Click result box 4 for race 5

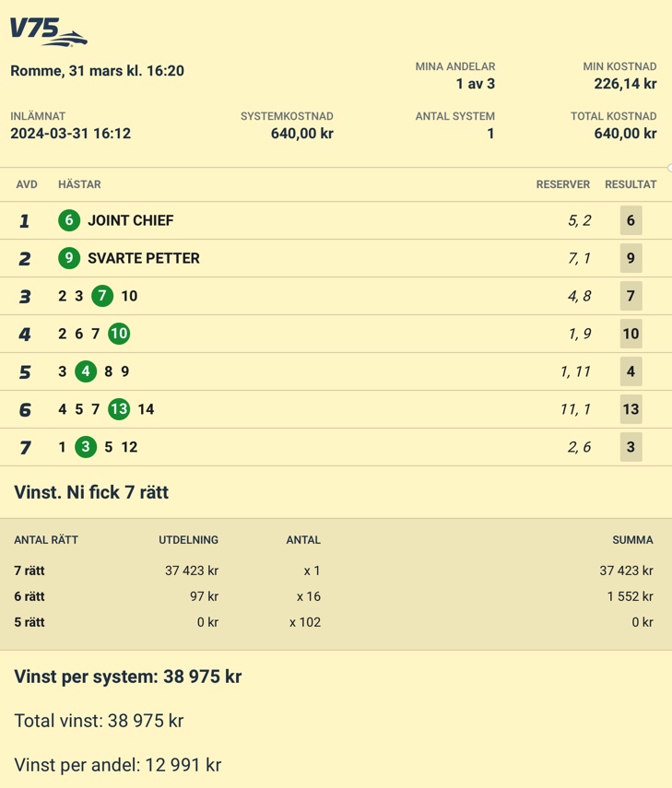pos(631,371)
